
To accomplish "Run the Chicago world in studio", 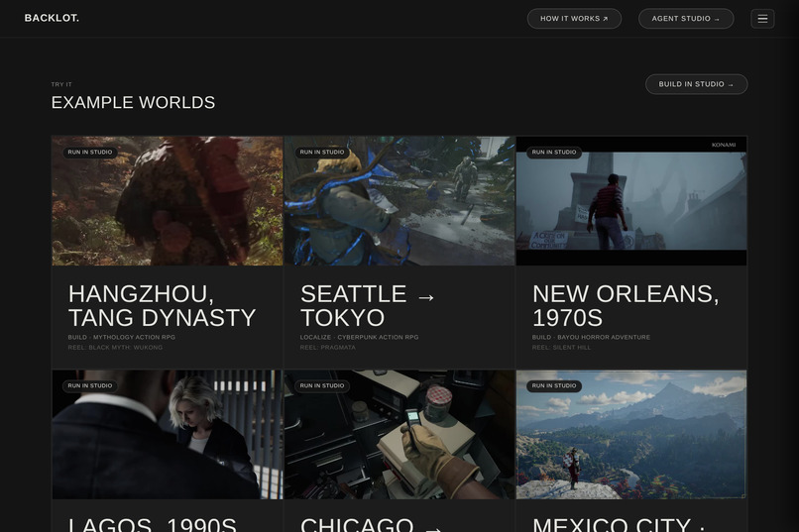I will (322, 386).
